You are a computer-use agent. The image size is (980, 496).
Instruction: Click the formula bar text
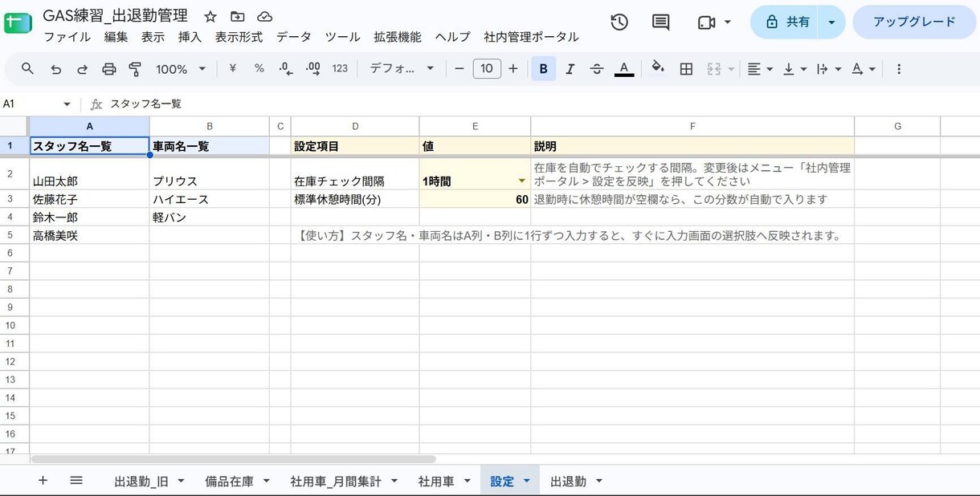(x=145, y=104)
